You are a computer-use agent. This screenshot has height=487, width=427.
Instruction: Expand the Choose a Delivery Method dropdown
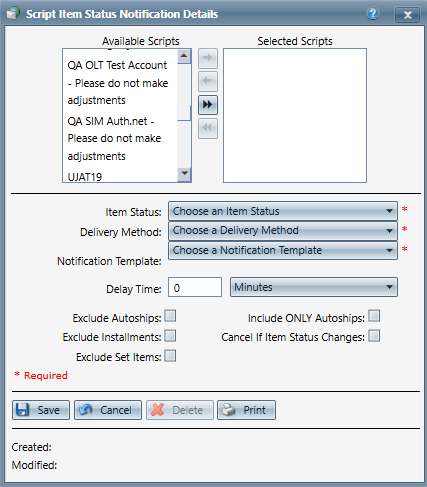point(283,231)
